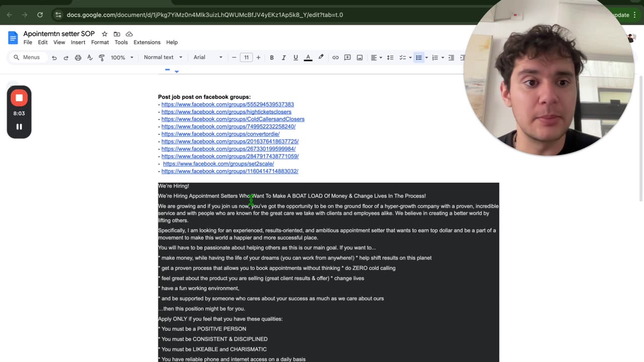Image resolution: width=644 pixels, height=362 pixels.
Task: Move document using the folder icon
Action: coord(117,34)
